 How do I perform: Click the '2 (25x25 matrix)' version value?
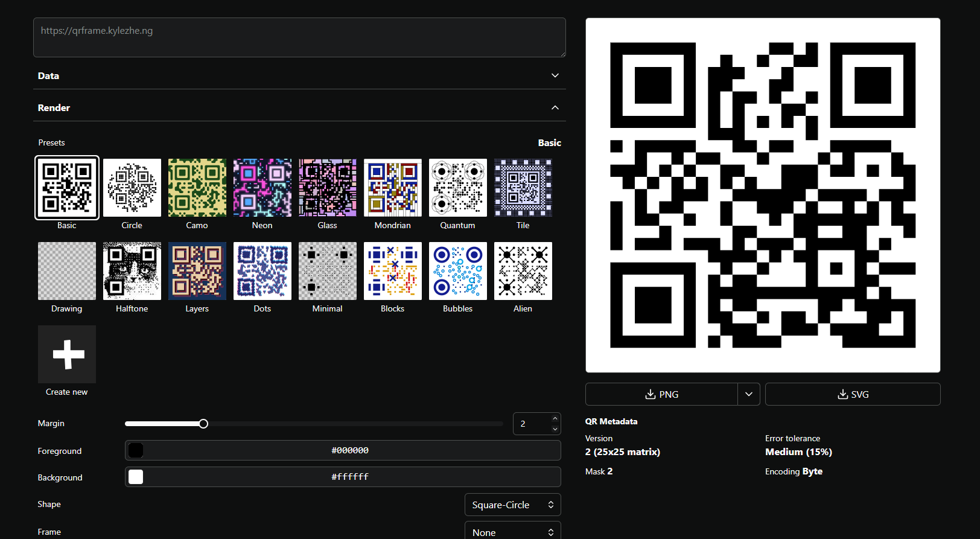pyautogui.click(x=623, y=452)
